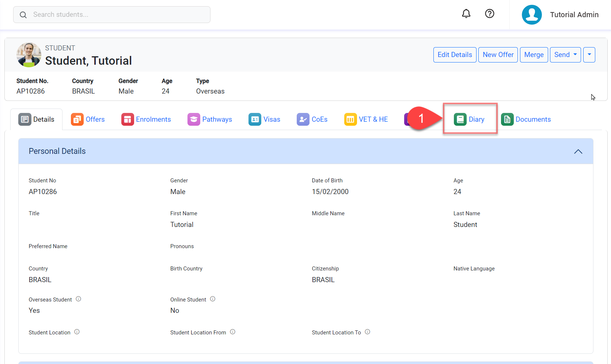Click the student profile photo

pyautogui.click(x=29, y=55)
